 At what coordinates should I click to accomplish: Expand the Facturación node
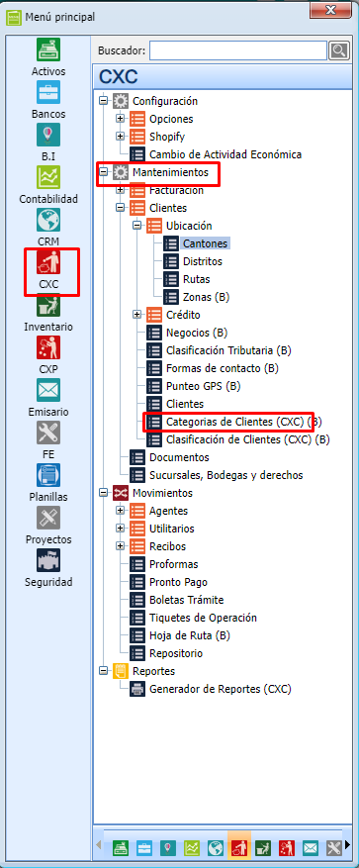click(x=120, y=190)
